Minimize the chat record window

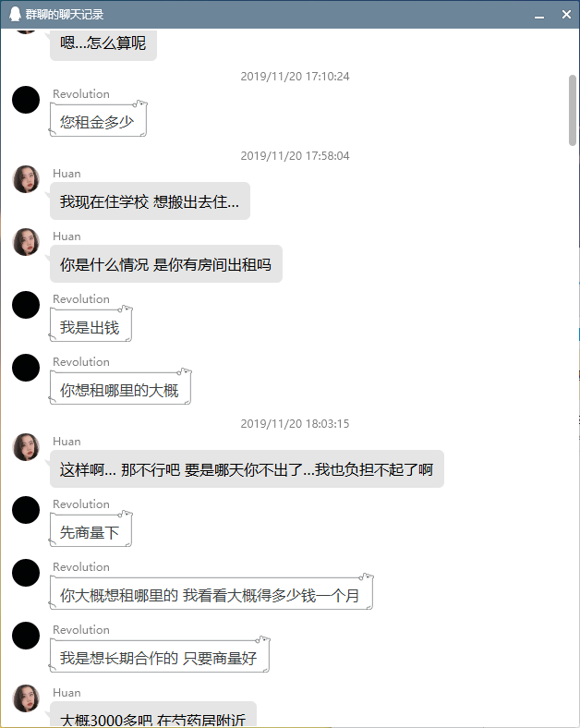point(539,15)
